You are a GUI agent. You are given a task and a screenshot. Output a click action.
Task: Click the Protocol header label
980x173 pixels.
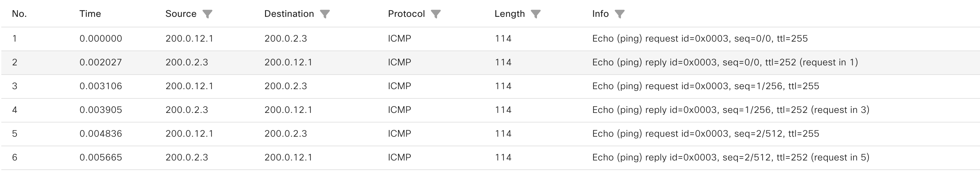(x=406, y=14)
